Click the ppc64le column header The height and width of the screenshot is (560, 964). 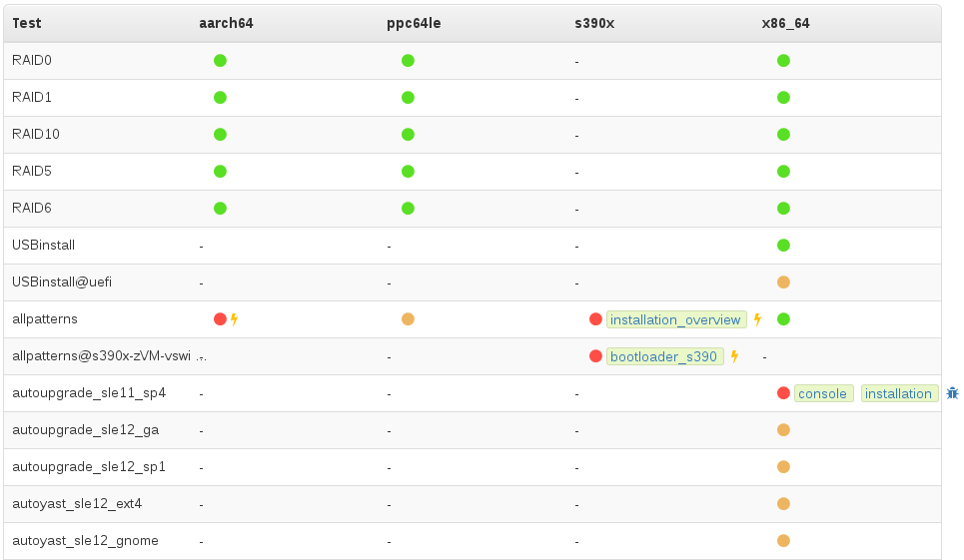(414, 23)
